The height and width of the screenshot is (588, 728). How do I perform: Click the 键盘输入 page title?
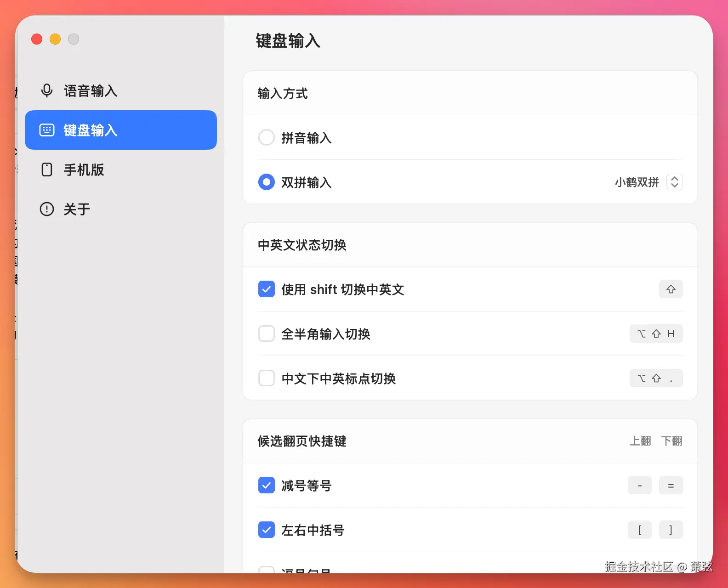click(x=288, y=41)
